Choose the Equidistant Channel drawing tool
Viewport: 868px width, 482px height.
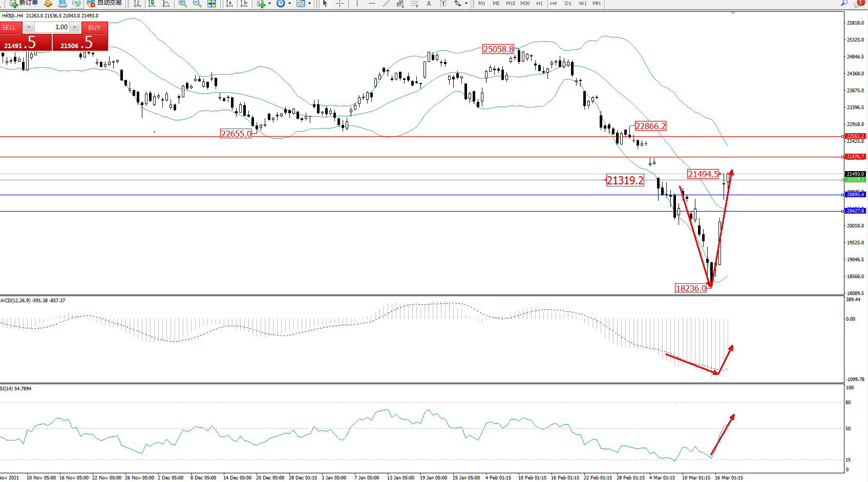(x=400, y=4)
